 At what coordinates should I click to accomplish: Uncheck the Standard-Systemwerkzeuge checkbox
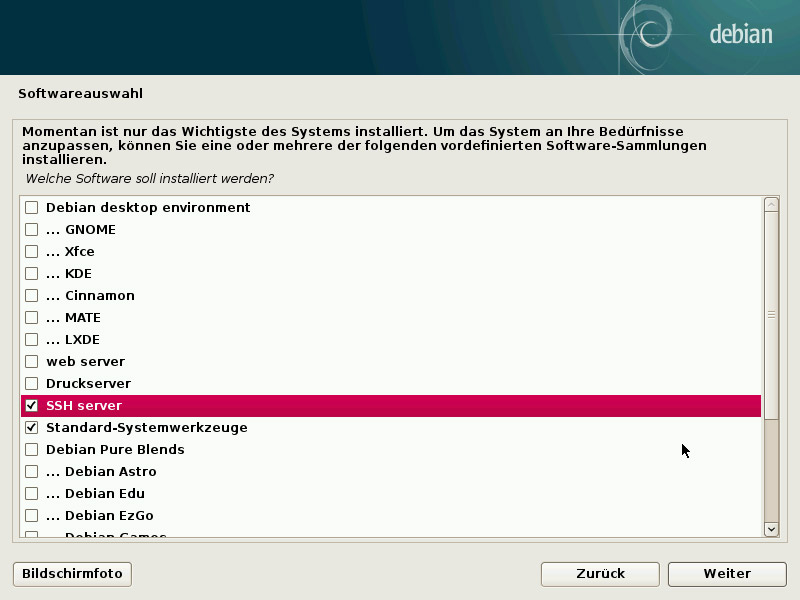[32, 428]
